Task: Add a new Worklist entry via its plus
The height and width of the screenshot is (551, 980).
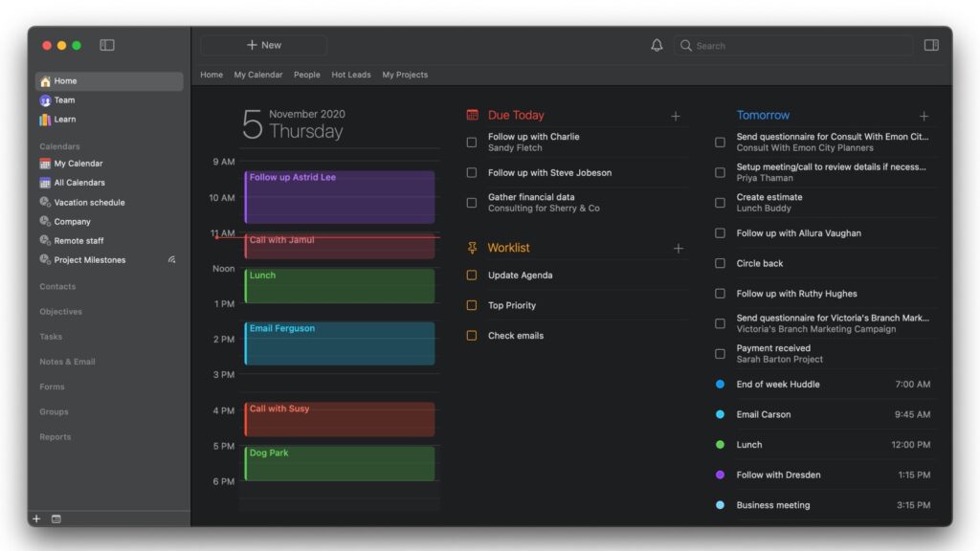Action: (x=679, y=247)
